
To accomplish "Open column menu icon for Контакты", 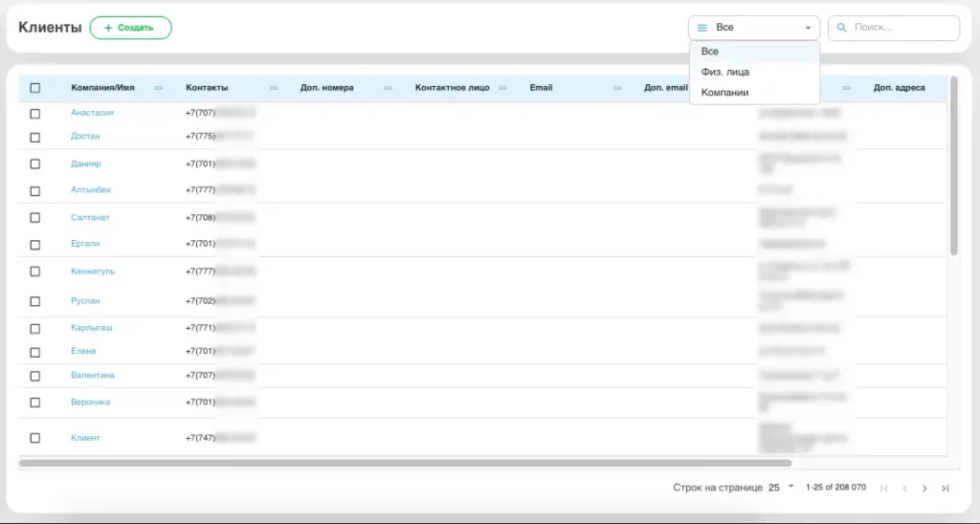I will click(274, 88).
